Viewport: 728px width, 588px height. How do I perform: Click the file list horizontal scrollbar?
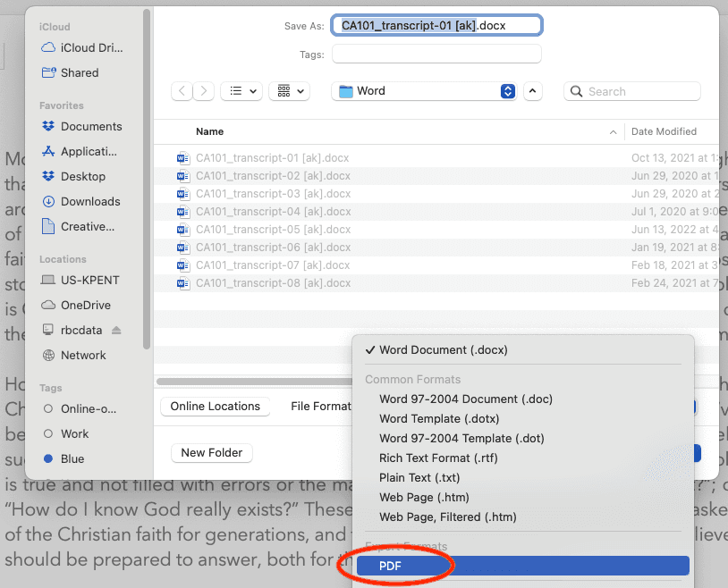point(254,382)
